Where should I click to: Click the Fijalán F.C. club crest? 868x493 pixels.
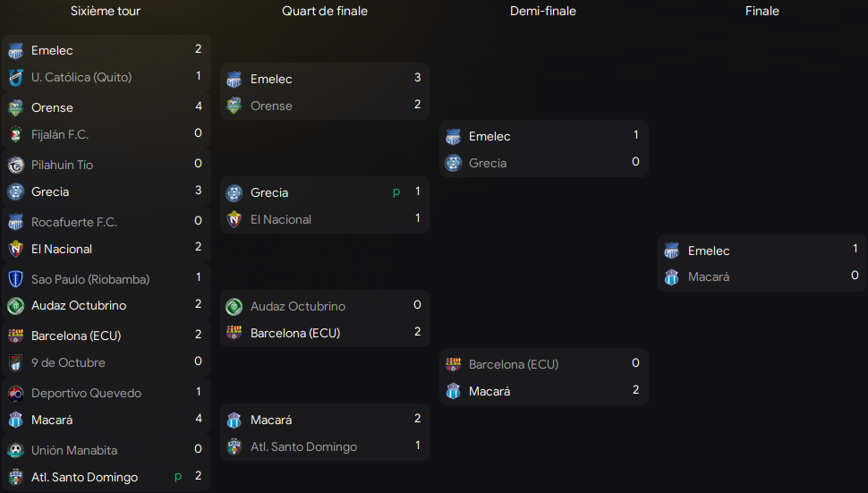tap(15, 135)
